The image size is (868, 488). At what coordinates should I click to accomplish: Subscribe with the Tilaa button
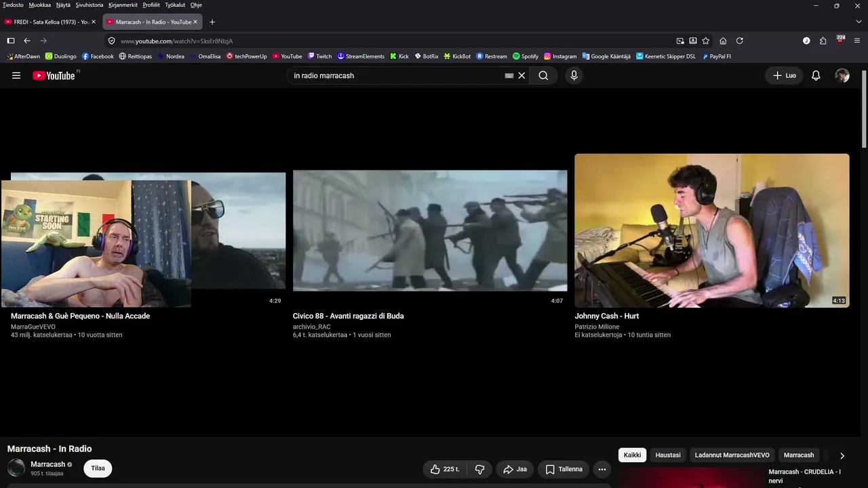pos(98,468)
